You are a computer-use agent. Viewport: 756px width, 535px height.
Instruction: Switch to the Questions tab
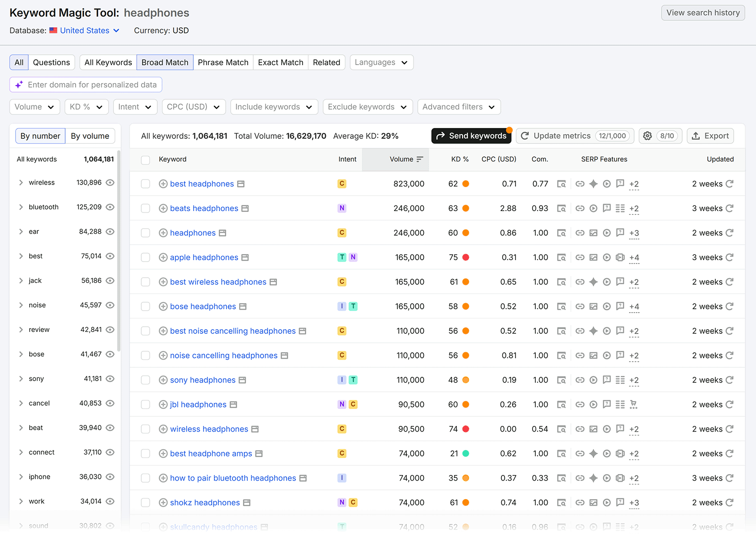(x=52, y=62)
